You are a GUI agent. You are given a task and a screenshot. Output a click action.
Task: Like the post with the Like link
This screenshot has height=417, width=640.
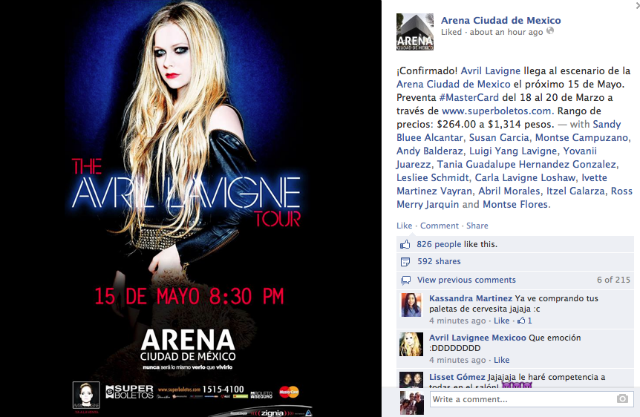point(404,226)
